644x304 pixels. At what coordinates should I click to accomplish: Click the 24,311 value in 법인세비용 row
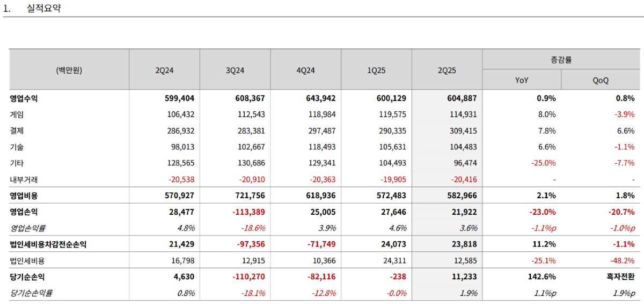(396, 260)
